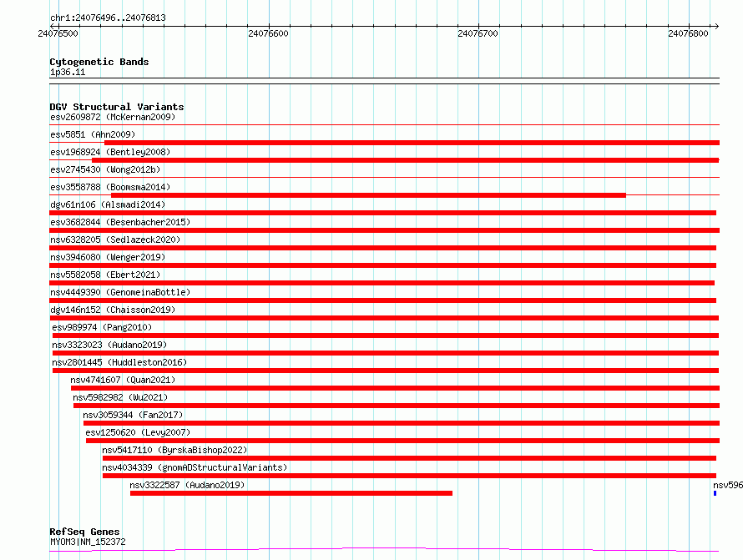The image size is (743, 560).
Task: Click the red bar under esv5851 (Ahn2009)
Action: 412,143
